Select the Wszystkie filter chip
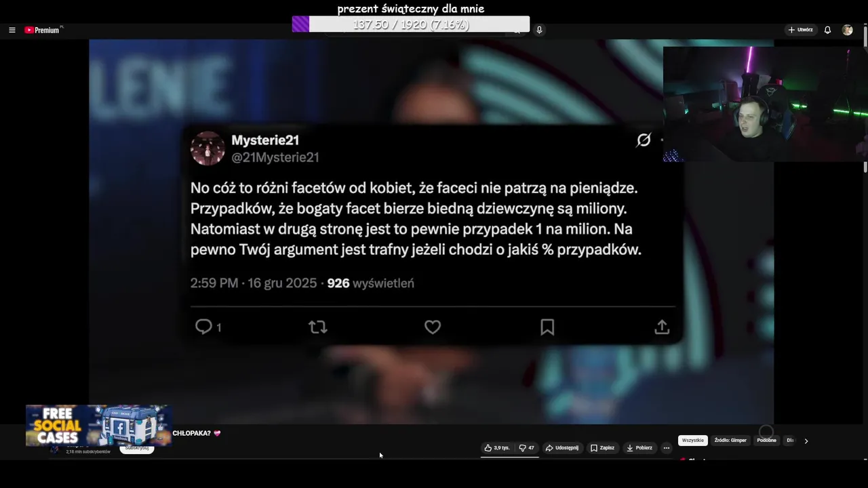This screenshot has width=868, height=488. [693, 441]
